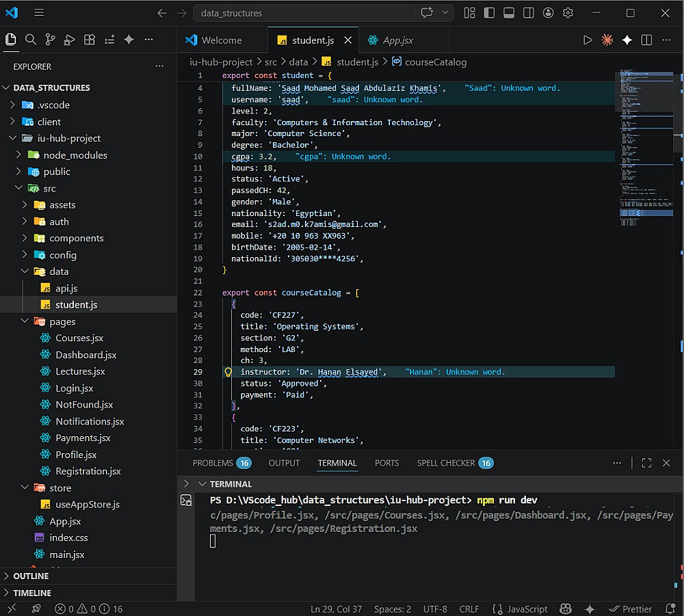This screenshot has width=684, height=616.
Task: Open the Extensions view
Action: pos(90,40)
